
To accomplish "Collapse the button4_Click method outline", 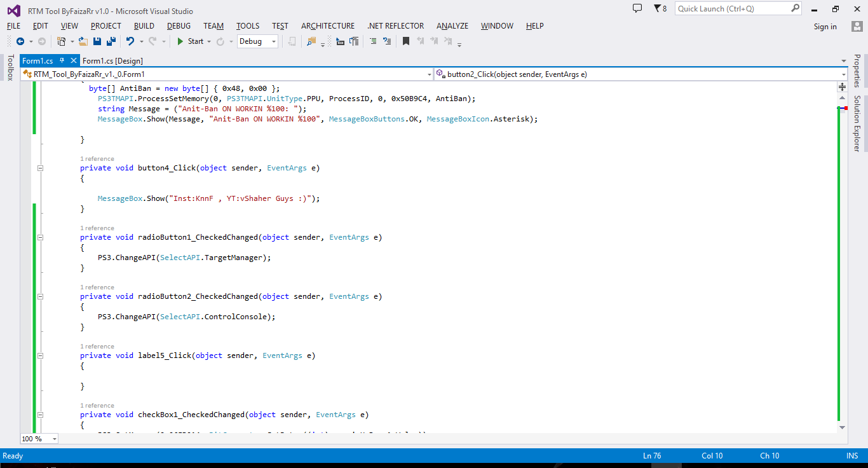I will pos(41,168).
